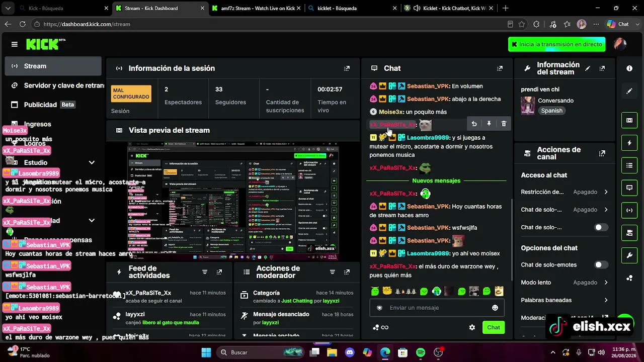
Task: Click the pencil edit icon in the right rail
Action: click(x=629, y=91)
